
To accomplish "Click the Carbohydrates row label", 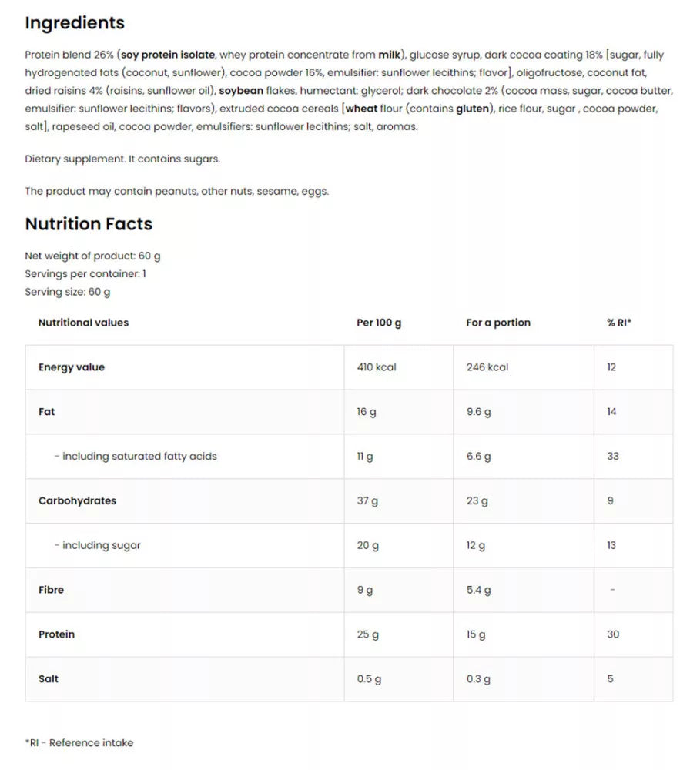I will coord(78,501).
